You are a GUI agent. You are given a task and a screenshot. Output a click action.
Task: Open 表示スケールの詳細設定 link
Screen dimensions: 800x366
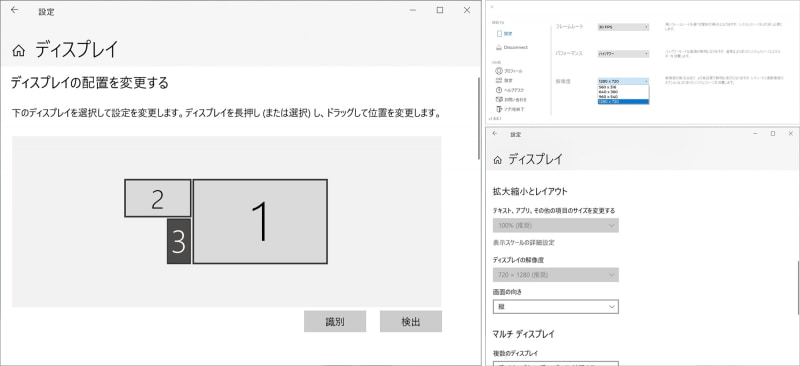click(x=523, y=242)
